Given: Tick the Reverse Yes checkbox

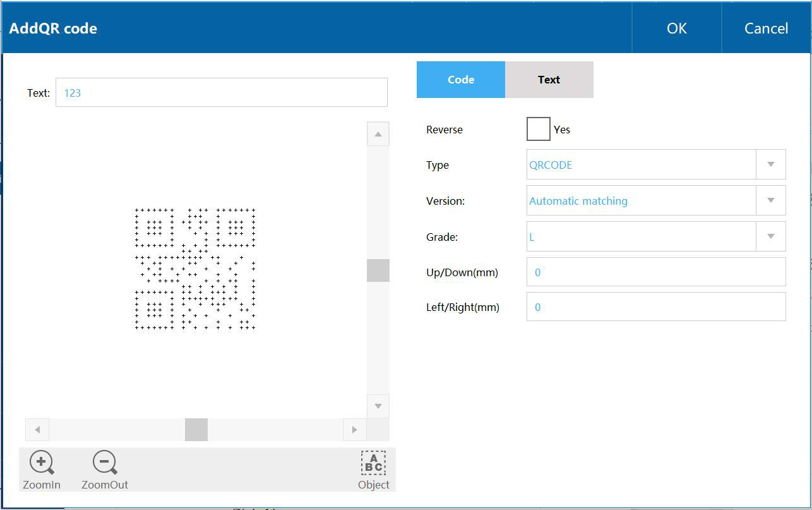Looking at the screenshot, I should (538, 129).
